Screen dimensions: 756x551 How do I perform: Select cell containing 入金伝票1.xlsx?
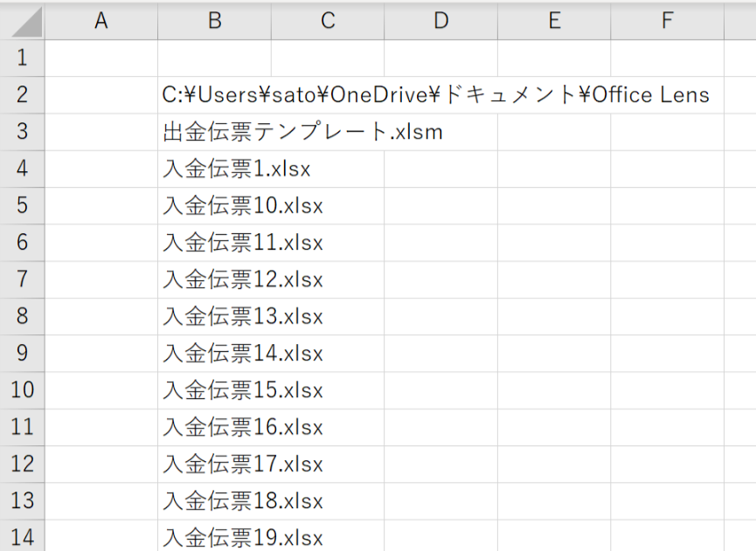214,169
